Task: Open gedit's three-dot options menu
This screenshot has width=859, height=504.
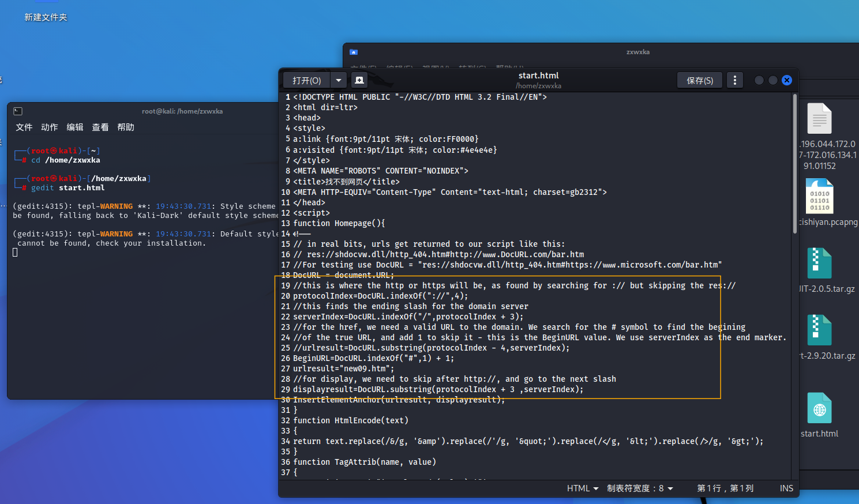Action: click(x=734, y=80)
